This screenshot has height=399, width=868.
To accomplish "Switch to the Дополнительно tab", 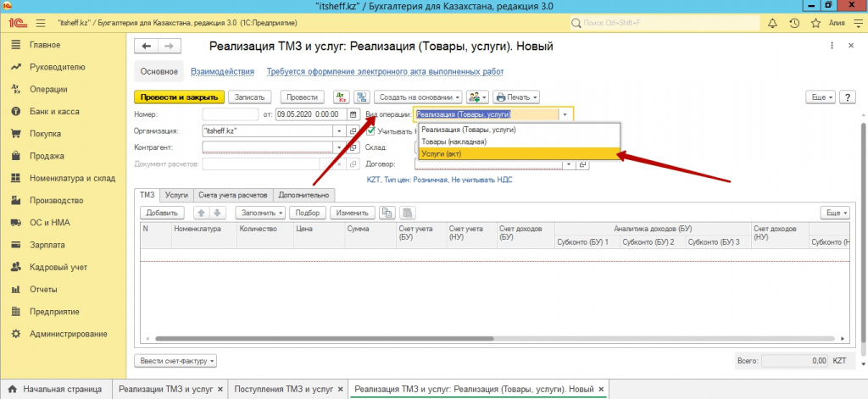I will [304, 195].
